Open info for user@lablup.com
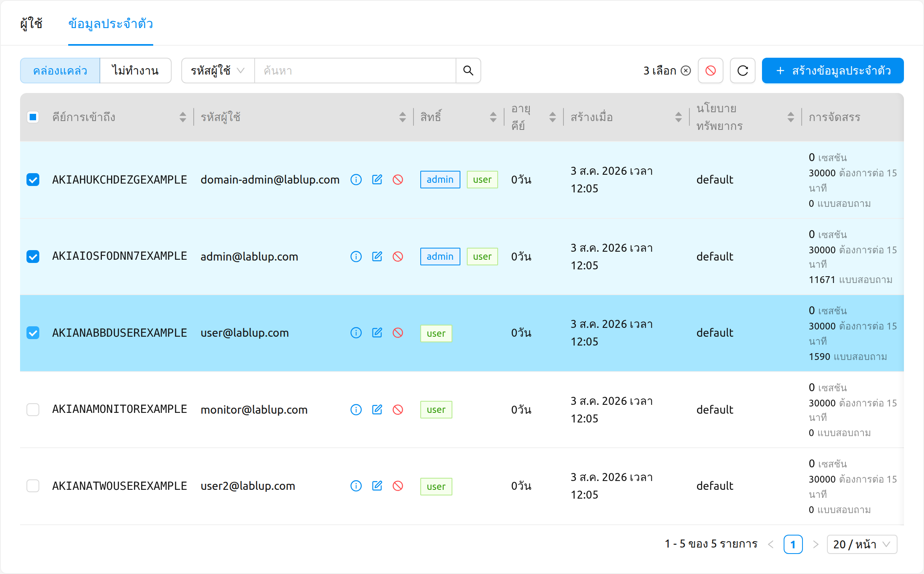 point(356,333)
